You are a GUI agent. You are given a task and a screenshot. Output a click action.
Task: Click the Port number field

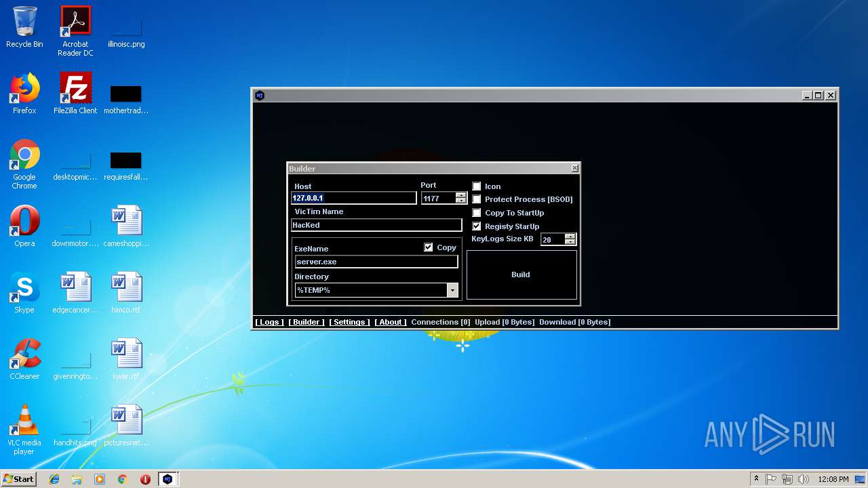point(439,198)
